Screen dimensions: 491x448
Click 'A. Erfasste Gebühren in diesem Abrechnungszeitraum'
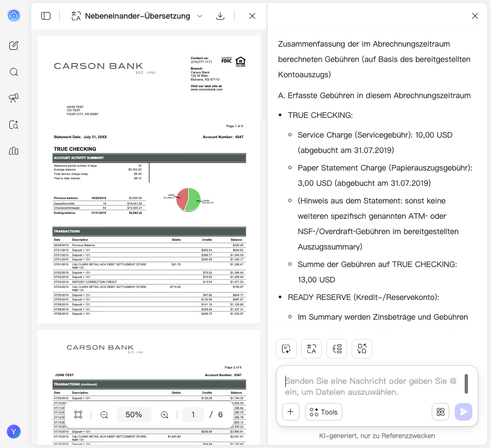pos(374,95)
